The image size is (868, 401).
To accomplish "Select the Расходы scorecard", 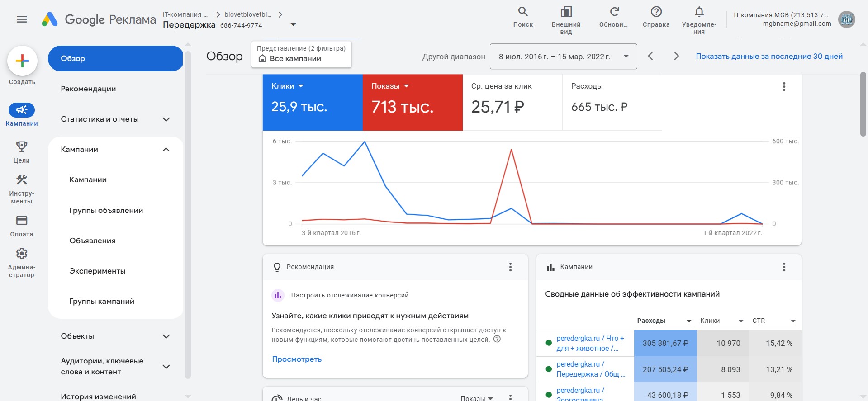I will [612, 102].
